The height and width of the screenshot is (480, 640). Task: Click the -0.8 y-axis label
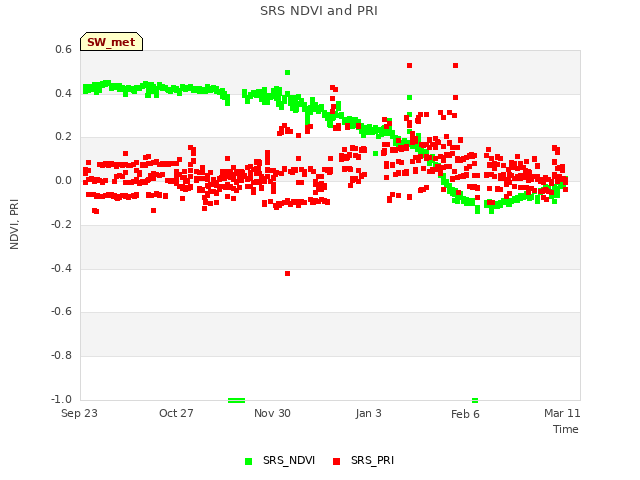(61, 356)
